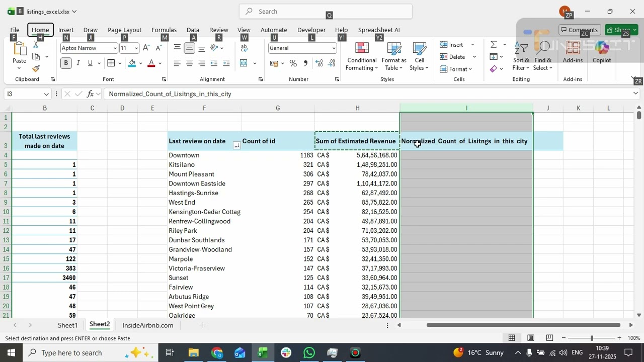
Task: Click in the formula bar text
Action: (x=170, y=94)
